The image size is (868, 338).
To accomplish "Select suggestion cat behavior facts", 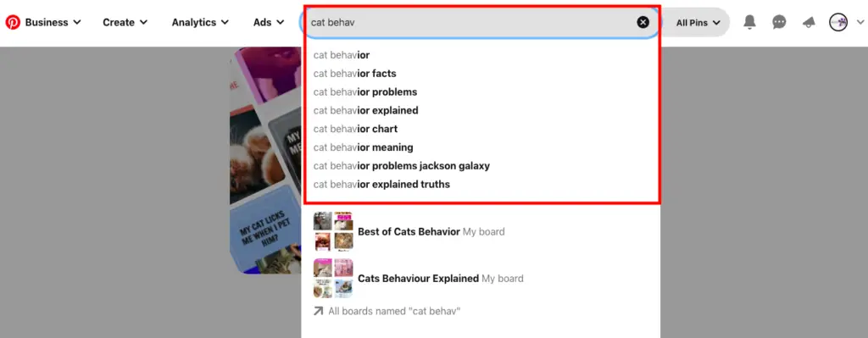I will coord(355,74).
